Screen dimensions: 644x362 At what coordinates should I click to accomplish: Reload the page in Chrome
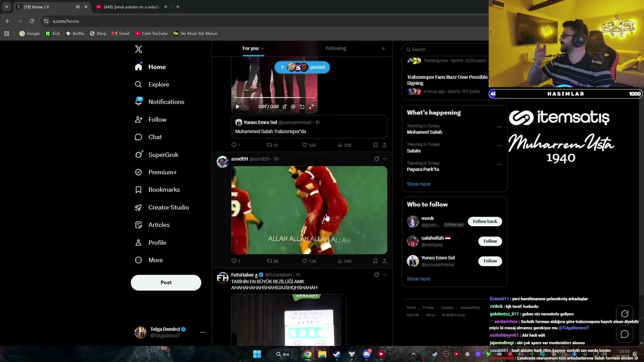(x=32, y=21)
